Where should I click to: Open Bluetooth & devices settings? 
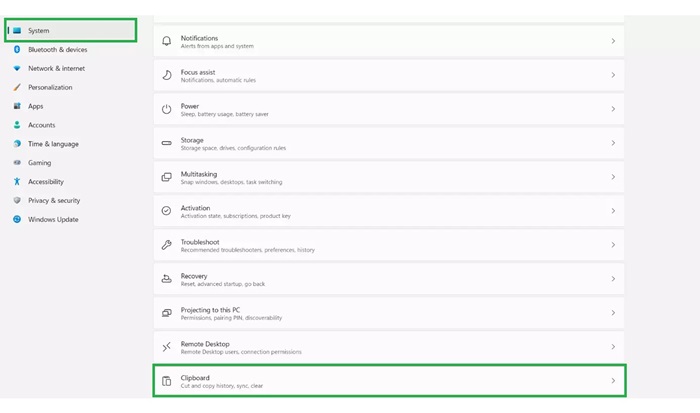(x=58, y=50)
